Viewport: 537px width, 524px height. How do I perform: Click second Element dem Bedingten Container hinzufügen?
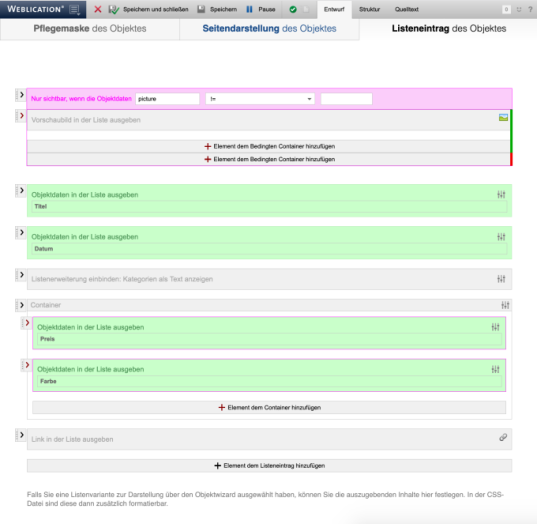[269, 159]
